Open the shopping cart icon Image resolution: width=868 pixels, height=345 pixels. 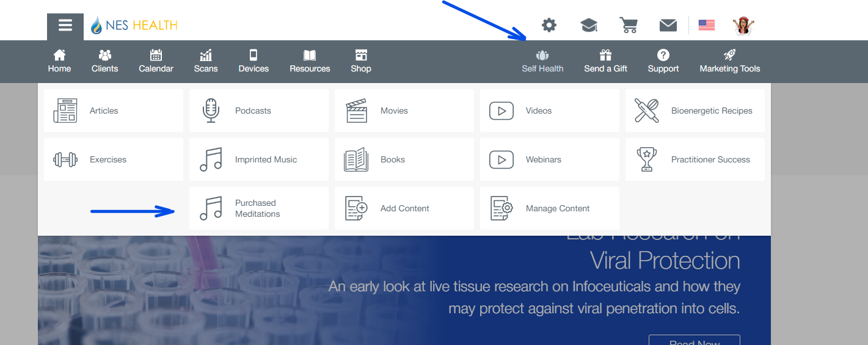628,26
